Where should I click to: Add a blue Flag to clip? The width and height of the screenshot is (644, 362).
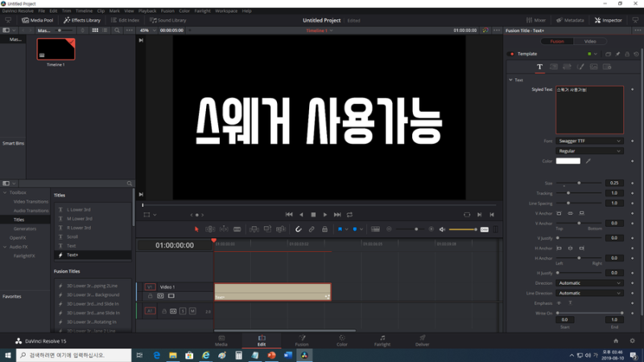coord(340,229)
